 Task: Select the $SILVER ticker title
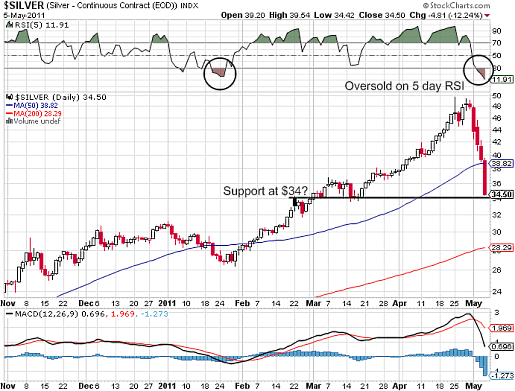click(23, 6)
